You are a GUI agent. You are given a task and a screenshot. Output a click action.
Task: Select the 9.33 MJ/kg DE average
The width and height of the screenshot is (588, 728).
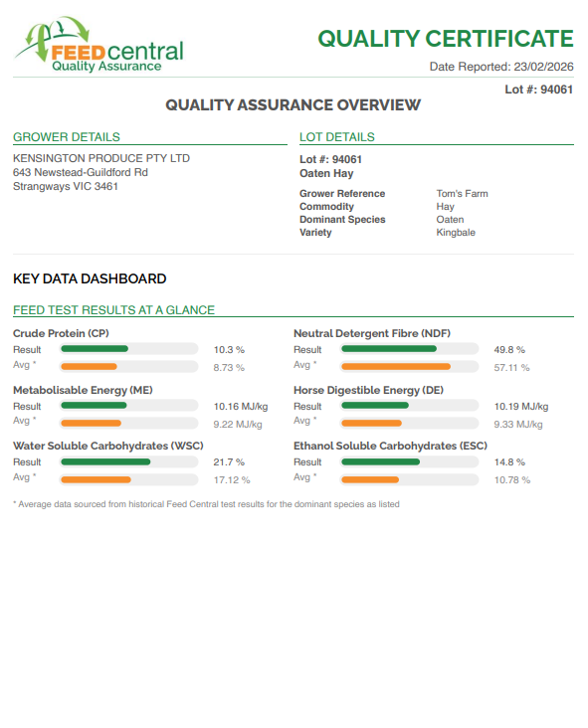tap(518, 425)
